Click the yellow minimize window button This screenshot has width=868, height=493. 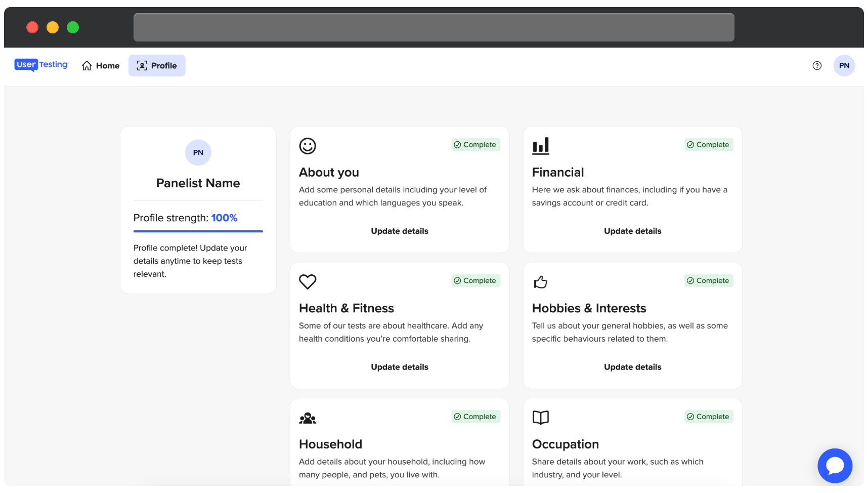53,27
